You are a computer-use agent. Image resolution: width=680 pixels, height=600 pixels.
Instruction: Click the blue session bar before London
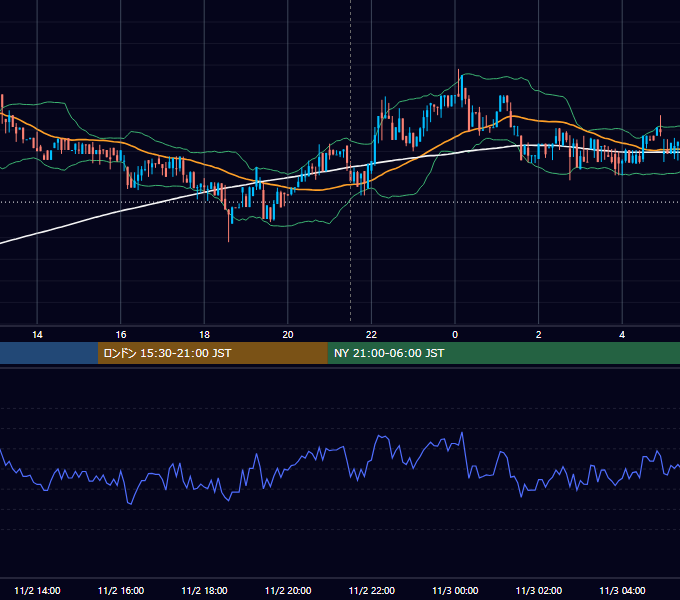tap(49, 353)
